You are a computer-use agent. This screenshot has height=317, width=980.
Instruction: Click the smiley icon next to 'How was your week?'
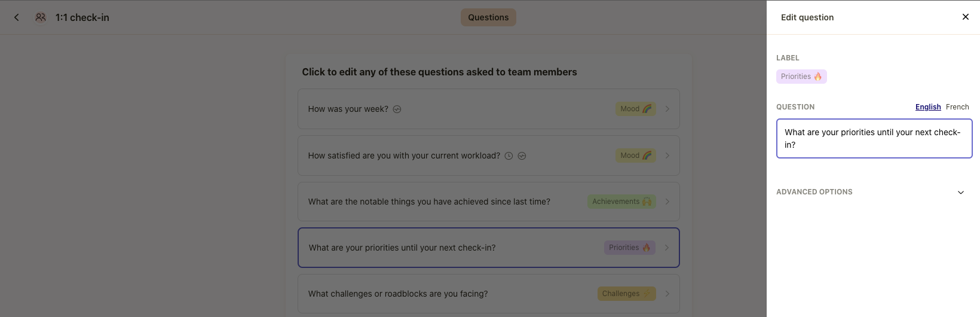pos(397,109)
